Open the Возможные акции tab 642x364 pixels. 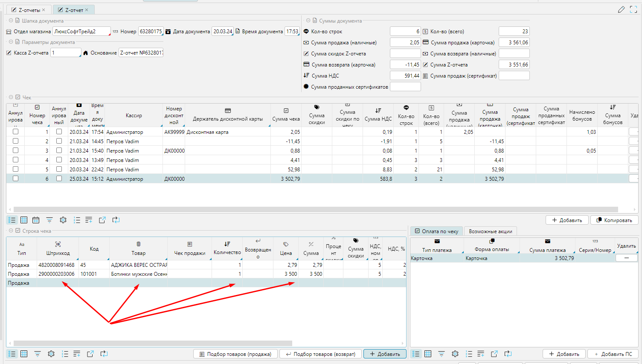(490, 231)
